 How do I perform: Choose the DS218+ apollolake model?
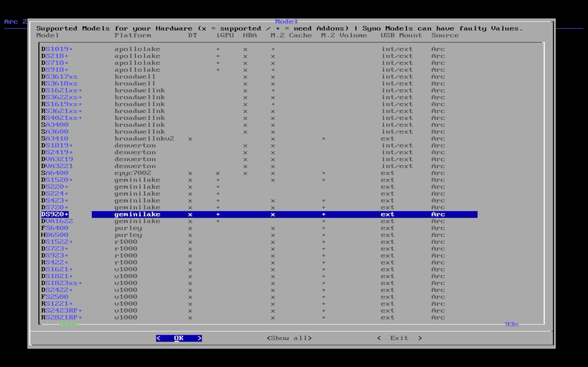(55, 56)
